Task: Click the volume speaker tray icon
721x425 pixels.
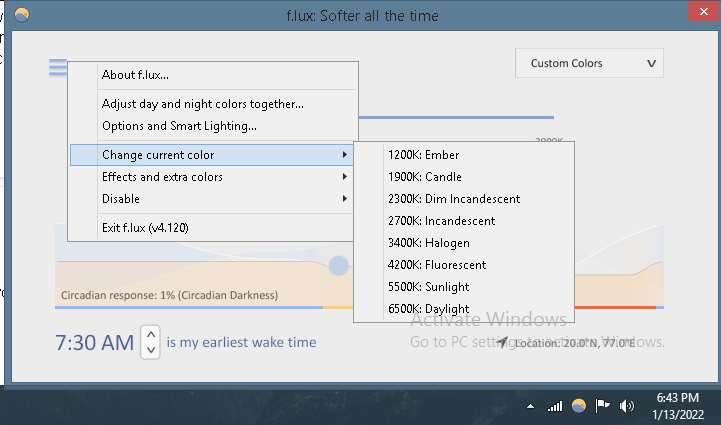Action: (x=626, y=406)
